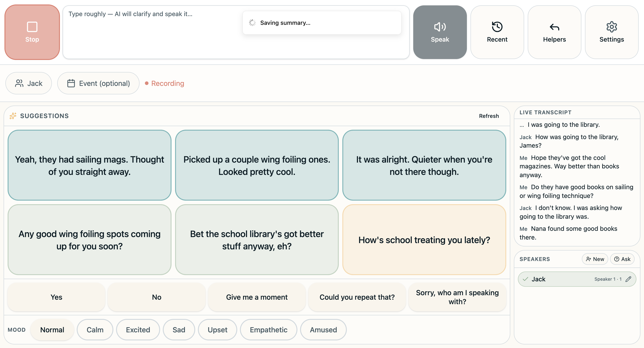Set mood to Sad

coord(179,329)
